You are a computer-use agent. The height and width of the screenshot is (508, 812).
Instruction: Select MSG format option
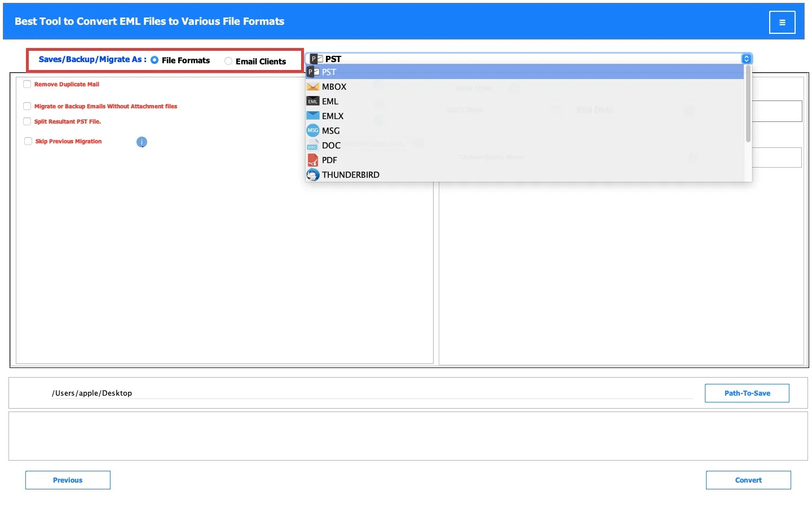click(525, 131)
